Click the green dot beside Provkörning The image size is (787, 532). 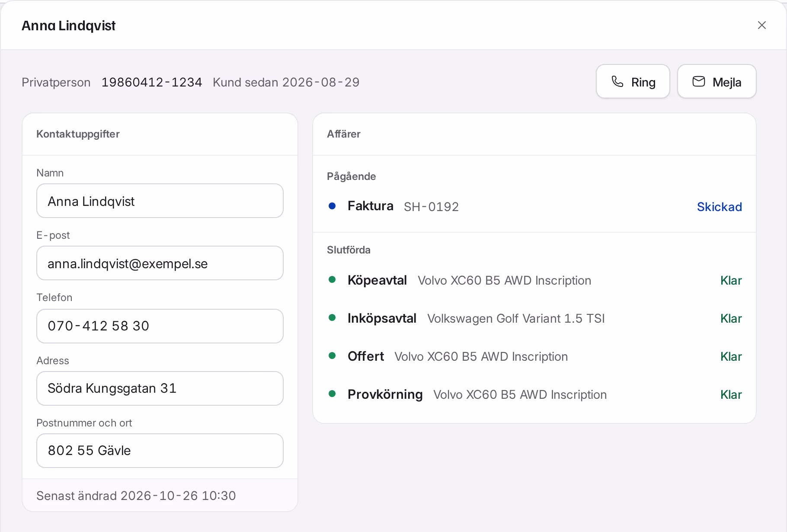coord(332,394)
